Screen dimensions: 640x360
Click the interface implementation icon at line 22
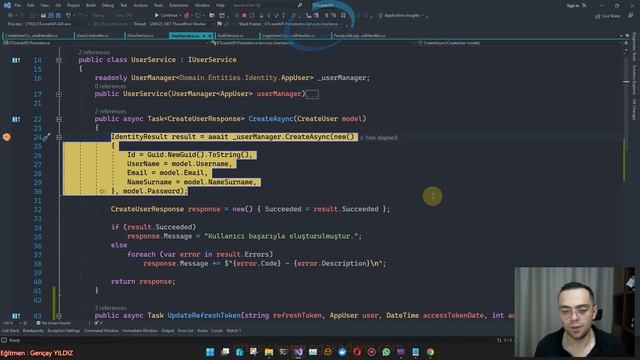tap(16, 119)
